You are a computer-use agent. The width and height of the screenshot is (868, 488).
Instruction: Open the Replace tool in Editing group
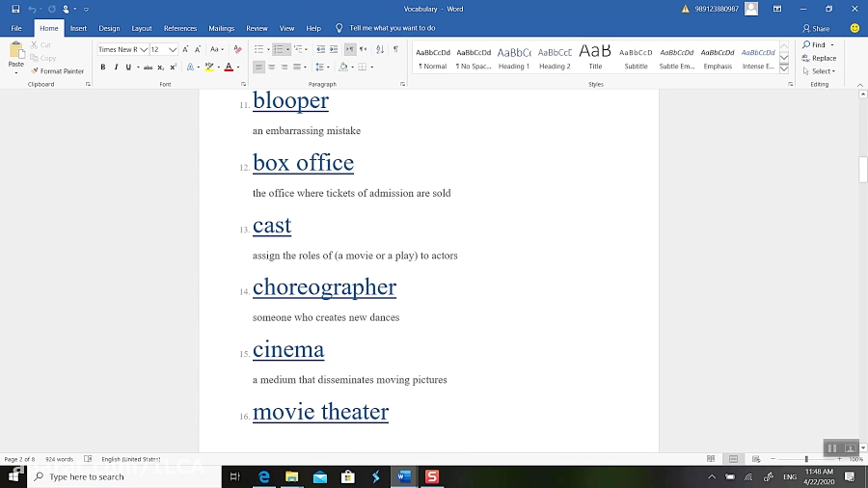pos(819,58)
